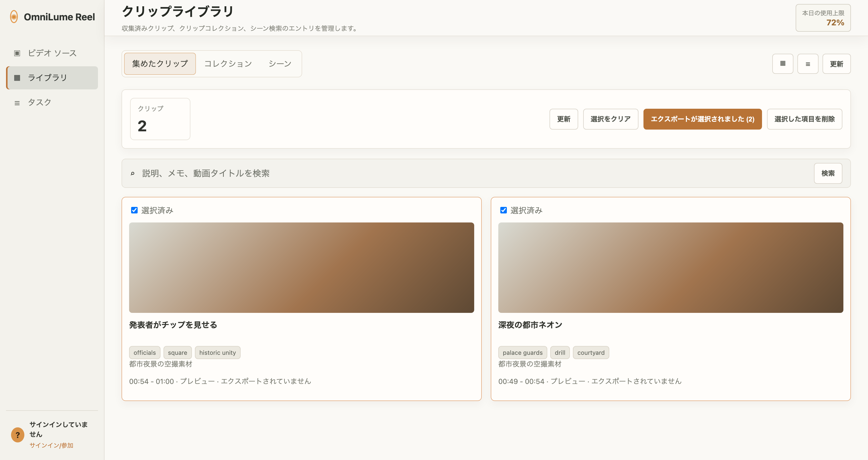The height and width of the screenshot is (460, 868).
Task: Click 都市夜景の空撮素材 under the officials tags
Action: click(160, 364)
